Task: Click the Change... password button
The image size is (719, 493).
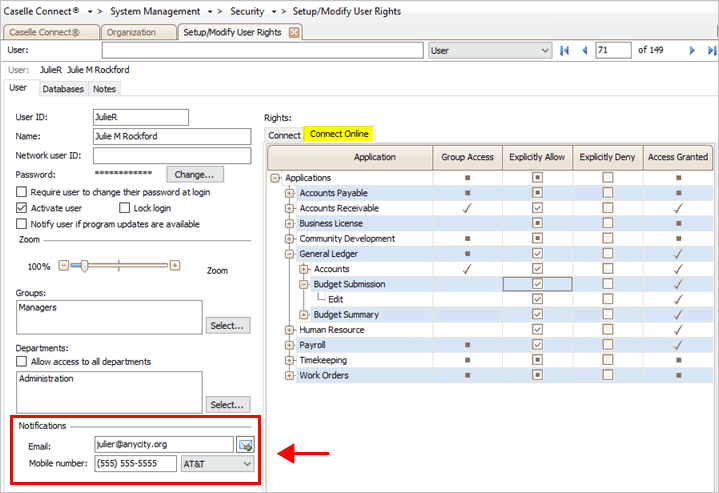Action: point(195,174)
